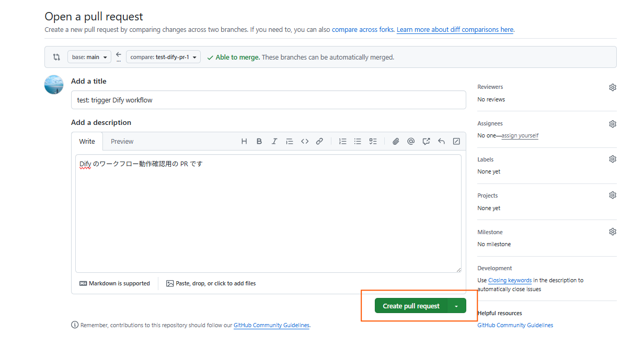644x346 pixels.
Task: Follow the compare across forks link
Action: point(363,30)
